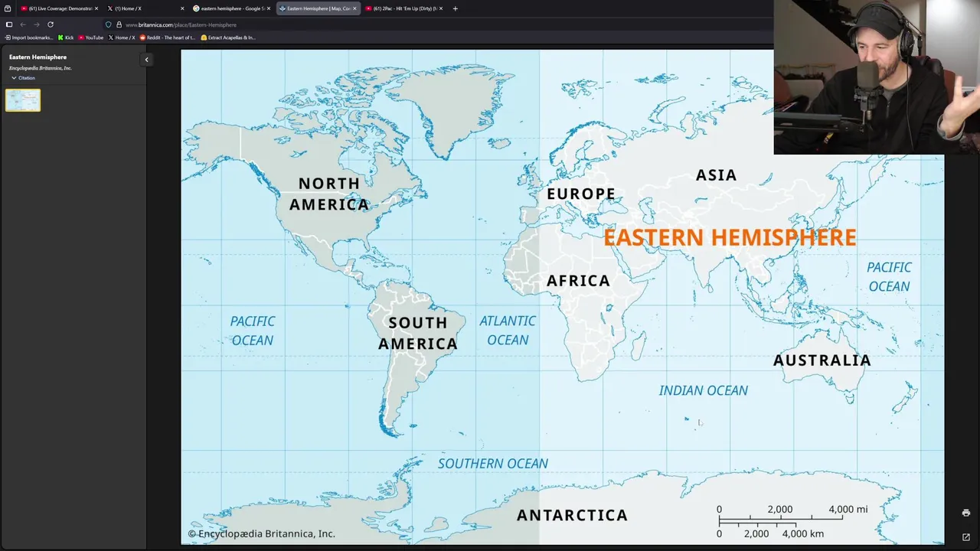Open the Kick bookmark
The height and width of the screenshot is (551, 980).
[x=66, y=37]
